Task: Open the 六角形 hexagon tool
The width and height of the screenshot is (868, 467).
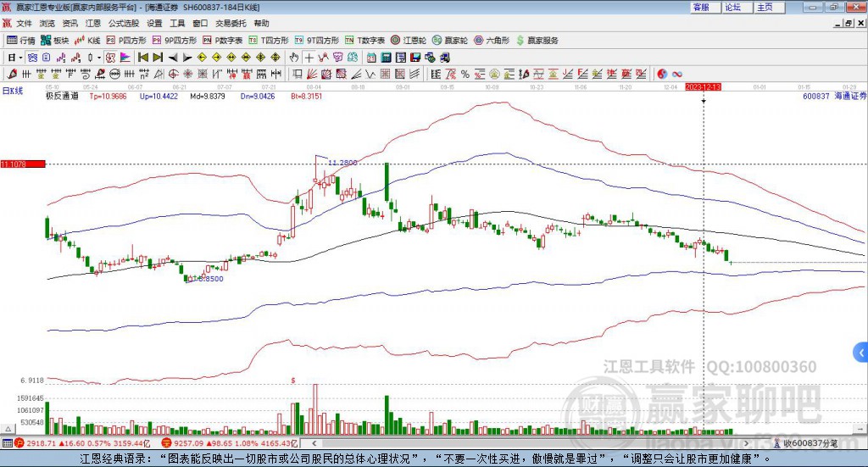Action: coord(492,41)
